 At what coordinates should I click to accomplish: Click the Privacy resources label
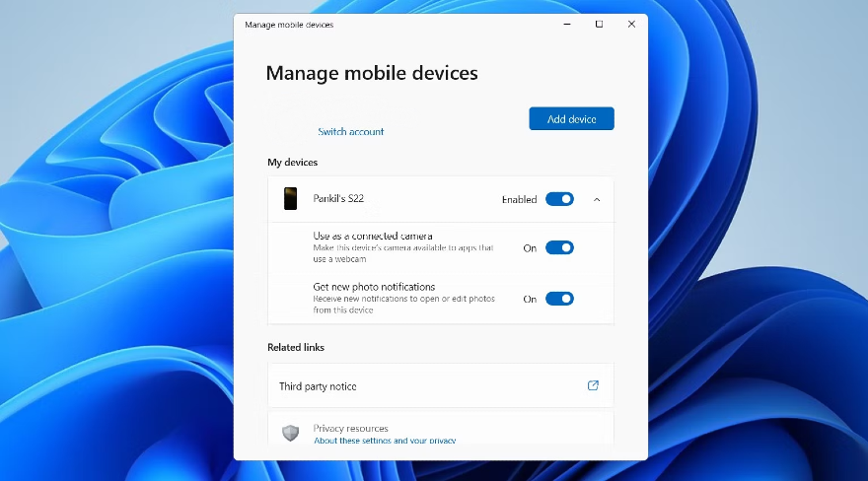(x=350, y=428)
